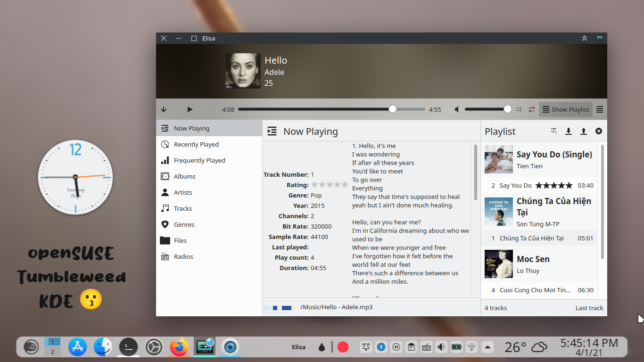Select track Cuoi Cung Cho Mot Tin
644x362 pixels.
(539, 290)
